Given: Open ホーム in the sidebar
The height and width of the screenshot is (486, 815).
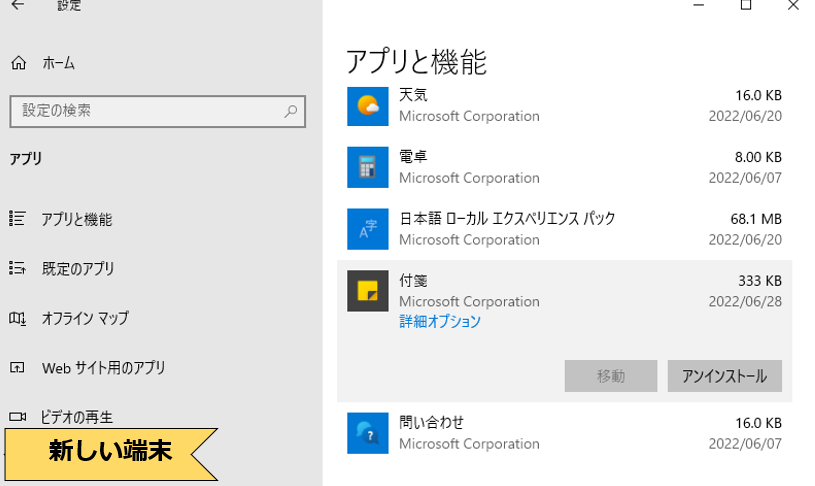Looking at the screenshot, I should coord(59,63).
